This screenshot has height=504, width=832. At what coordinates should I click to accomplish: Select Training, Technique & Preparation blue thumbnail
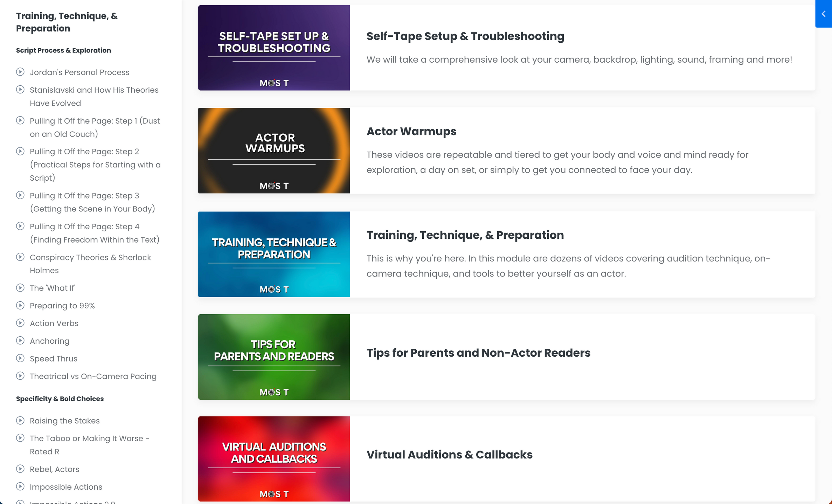[x=274, y=254]
